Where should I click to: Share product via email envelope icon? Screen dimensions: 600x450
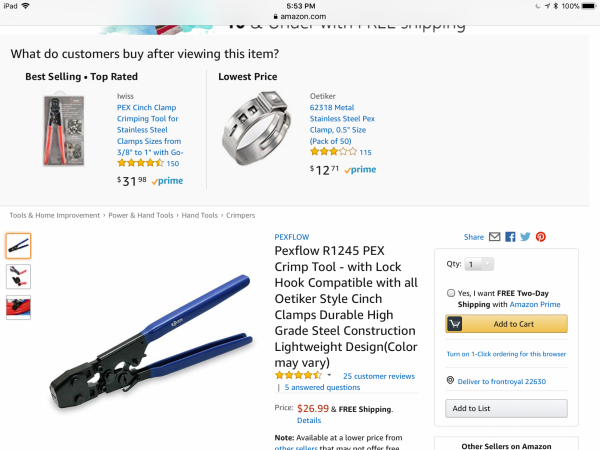(494, 237)
